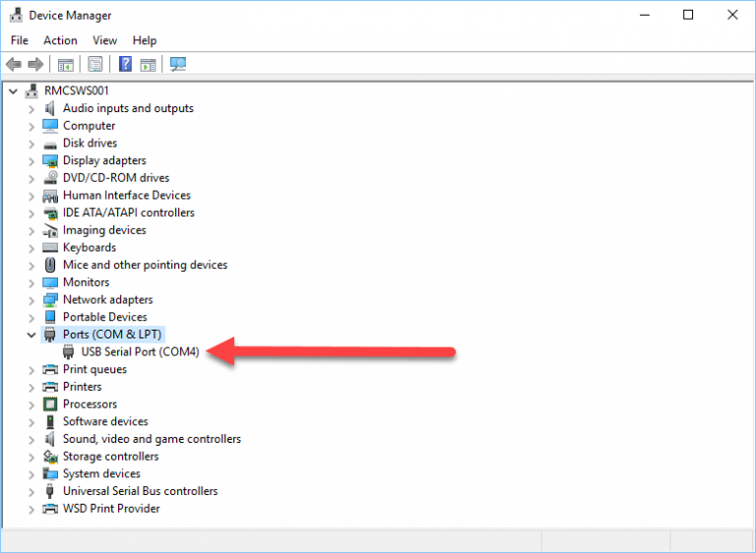Collapse the Ports (COM & LPT) chevron

tap(31, 335)
